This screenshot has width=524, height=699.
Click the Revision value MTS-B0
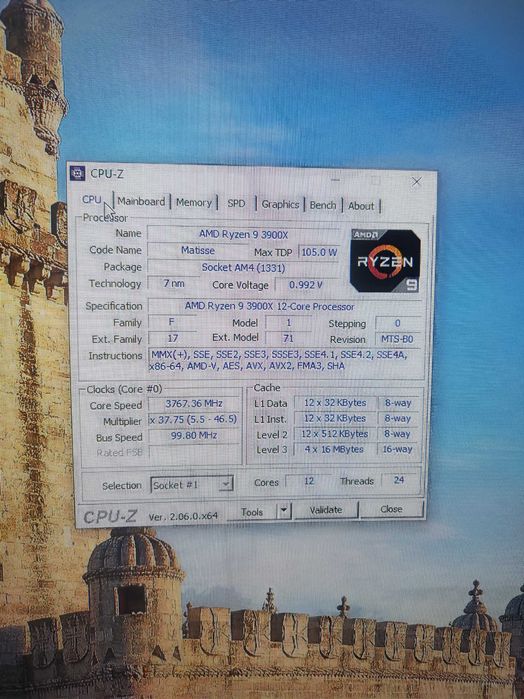click(x=397, y=339)
